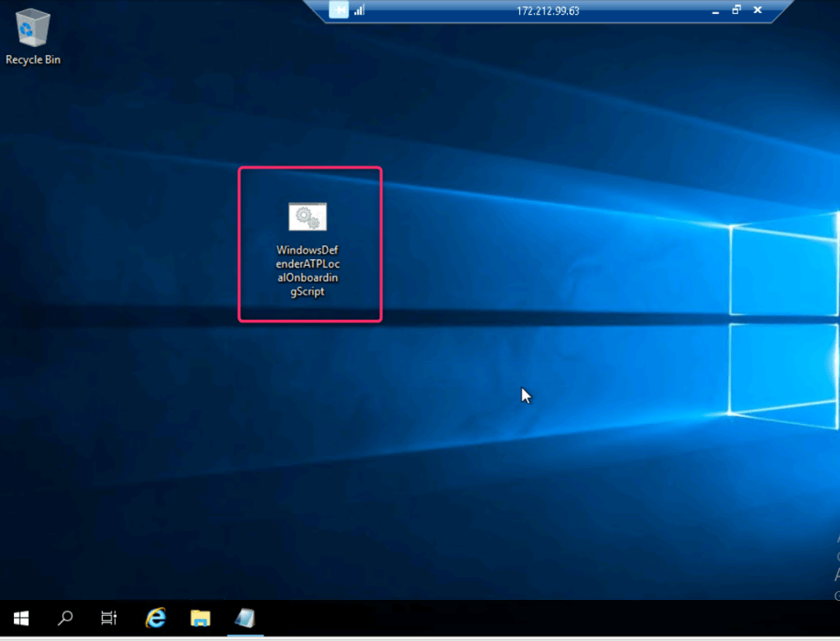Screen dimensions: 840x641
Task: Launch Internet Explorer from the taskbar
Action: click(x=155, y=618)
